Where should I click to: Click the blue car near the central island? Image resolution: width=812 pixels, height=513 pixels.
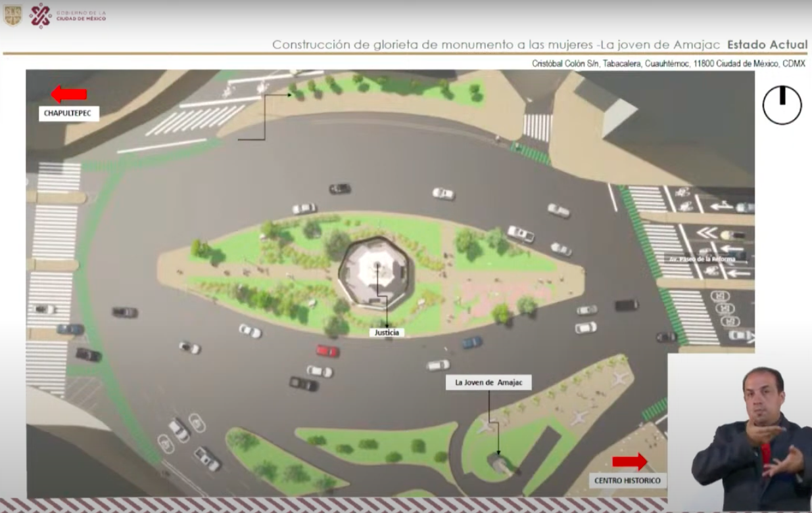click(471, 342)
